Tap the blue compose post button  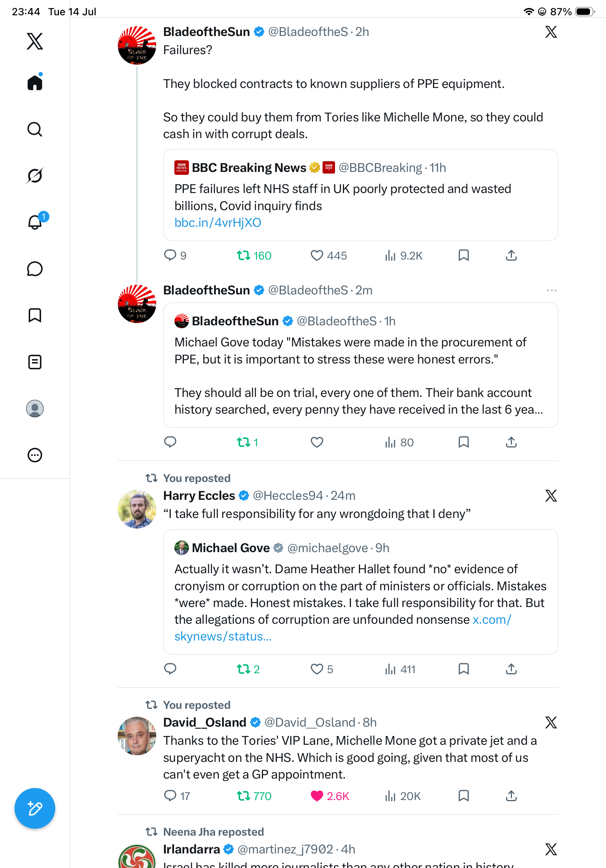(x=35, y=808)
